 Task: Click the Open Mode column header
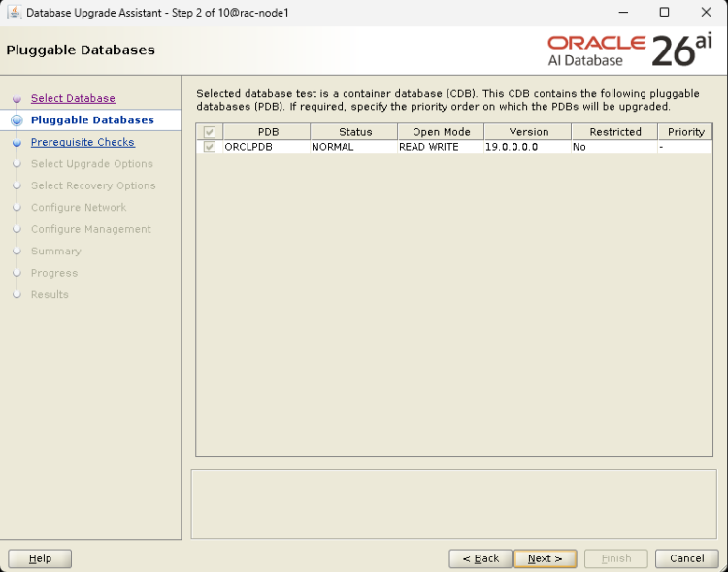[441, 132]
